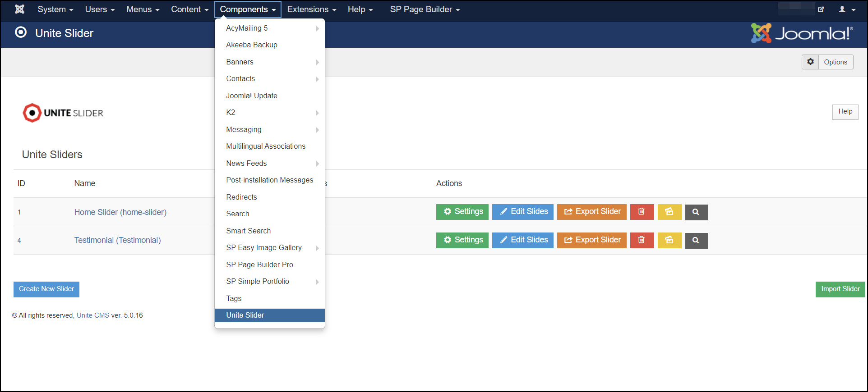Open the Home Slider (home-slider) link
Image resolution: width=868 pixels, height=392 pixels.
(120, 212)
